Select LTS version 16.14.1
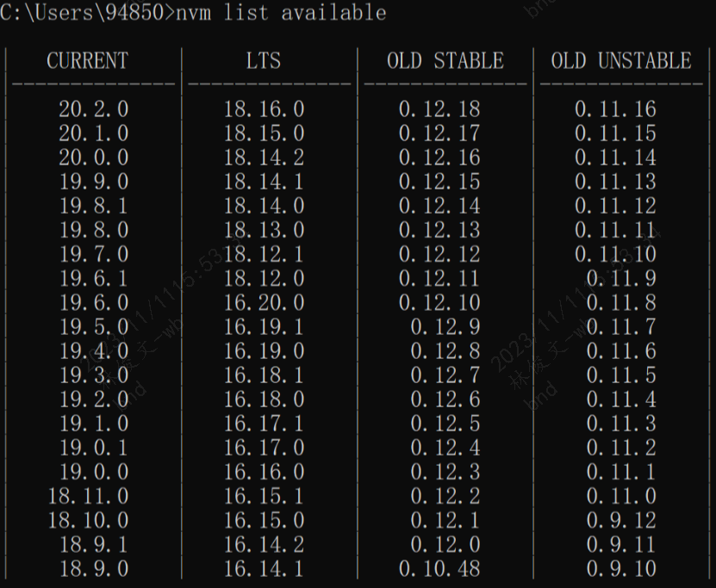Viewport: 716px width, 588px height. [264, 569]
